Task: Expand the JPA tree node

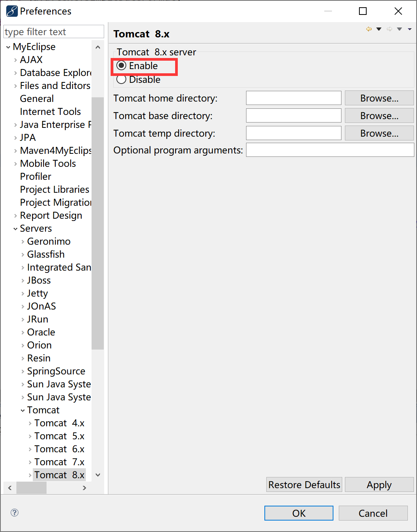Action: [15, 138]
